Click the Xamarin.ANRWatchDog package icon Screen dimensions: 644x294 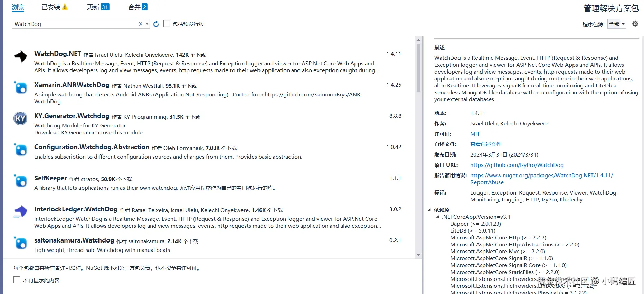[x=20, y=87]
